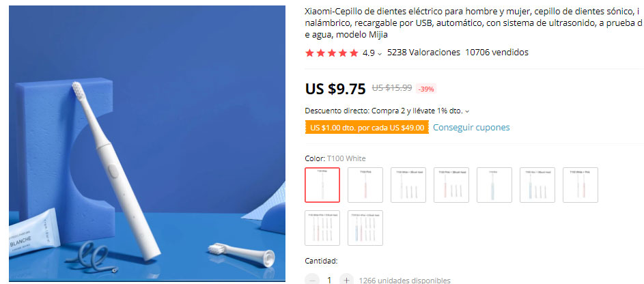The image size is (644, 284).
Task: Click the 10706 vendidos sold count
Action: (496, 53)
